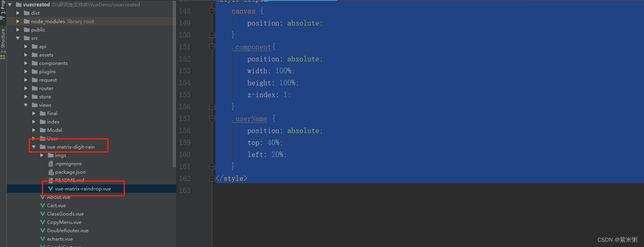The image size is (644, 247).
Task: Select ClassGoods.vue in project tree
Action: coord(65,214)
